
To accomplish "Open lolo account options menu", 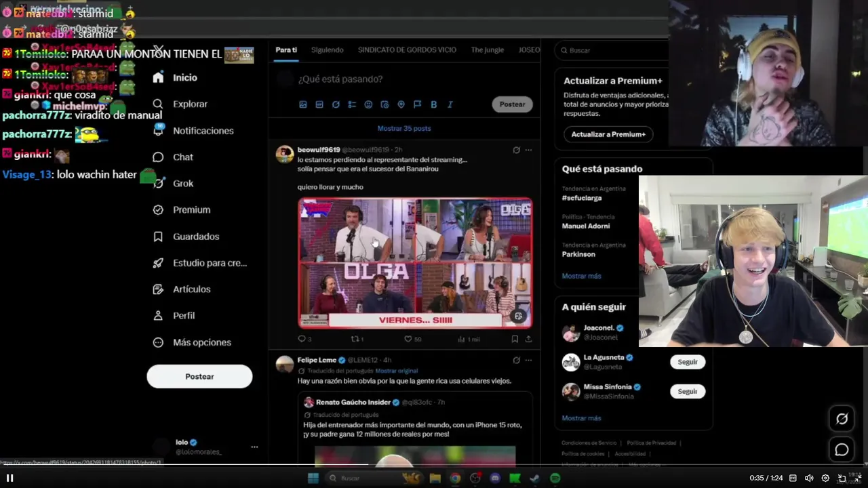I will pyautogui.click(x=254, y=447).
